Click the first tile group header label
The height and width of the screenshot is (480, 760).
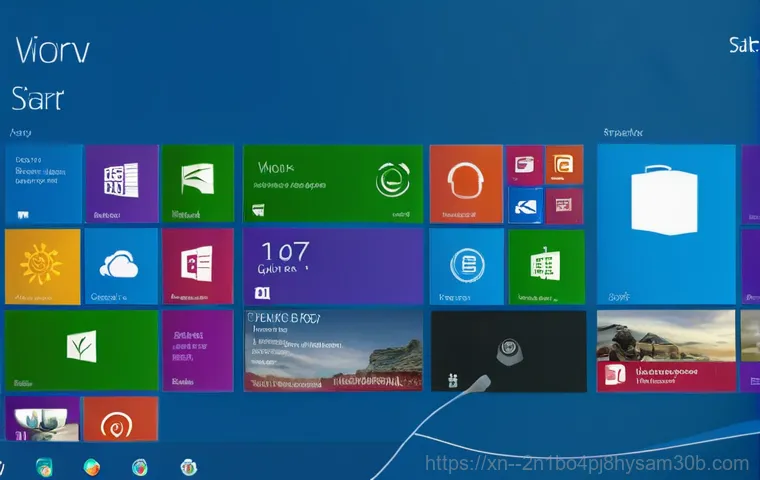20,132
